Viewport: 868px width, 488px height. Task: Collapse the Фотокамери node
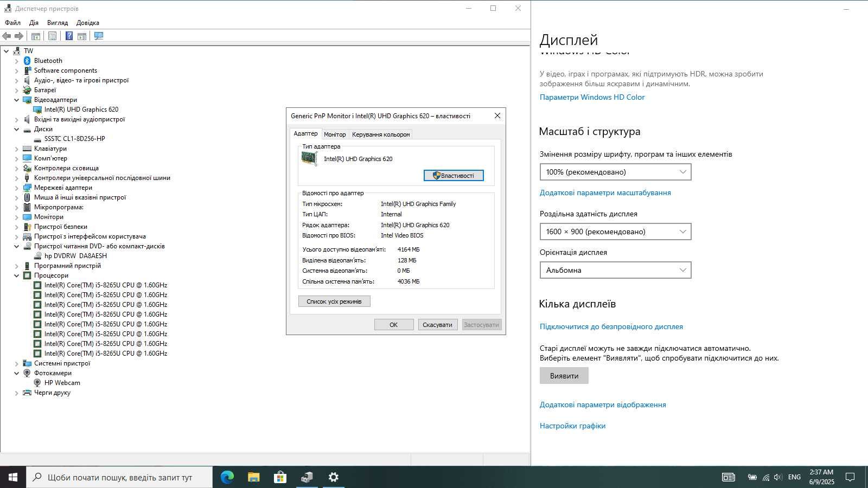click(x=17, y=373)
